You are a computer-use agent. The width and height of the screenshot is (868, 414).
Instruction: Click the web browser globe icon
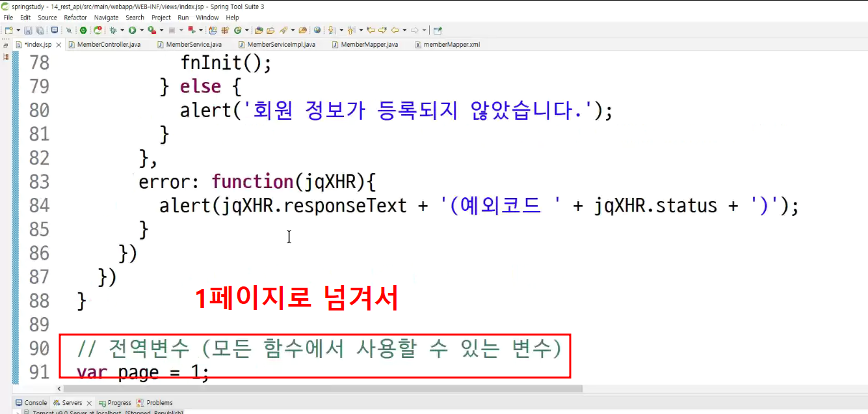point(317,30)
